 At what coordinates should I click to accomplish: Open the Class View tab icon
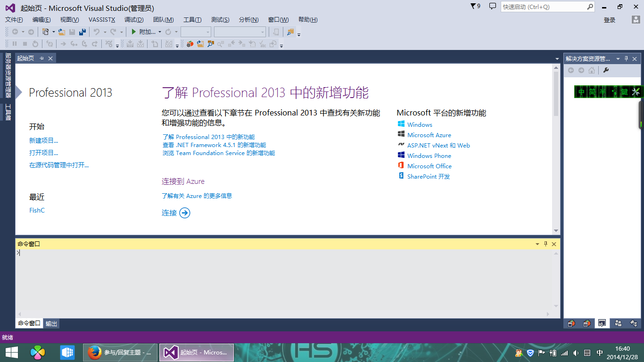634,323
